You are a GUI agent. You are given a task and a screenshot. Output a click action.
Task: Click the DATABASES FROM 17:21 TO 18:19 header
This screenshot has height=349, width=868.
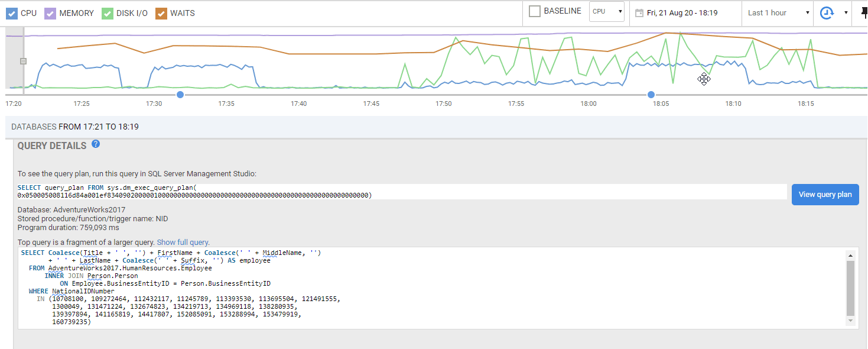[x=75, y=127]
